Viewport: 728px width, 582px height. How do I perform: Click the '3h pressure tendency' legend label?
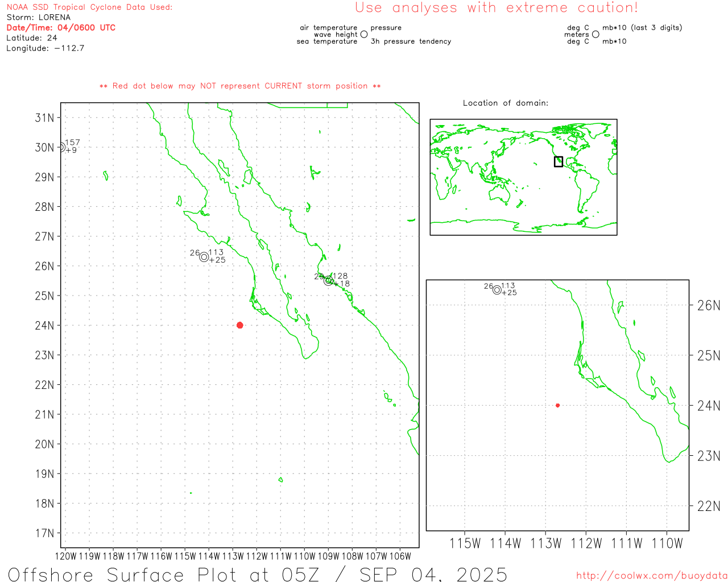411,41
